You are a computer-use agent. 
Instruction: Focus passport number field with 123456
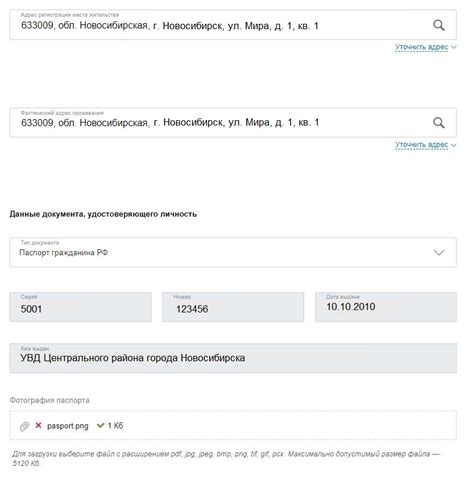(x=233, y=307)
